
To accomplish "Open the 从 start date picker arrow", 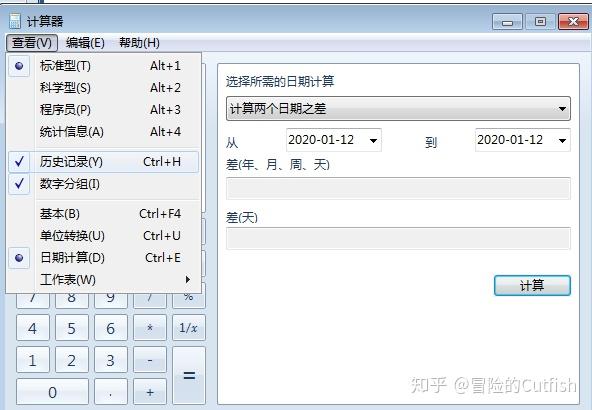I will [x=373, y=140].
